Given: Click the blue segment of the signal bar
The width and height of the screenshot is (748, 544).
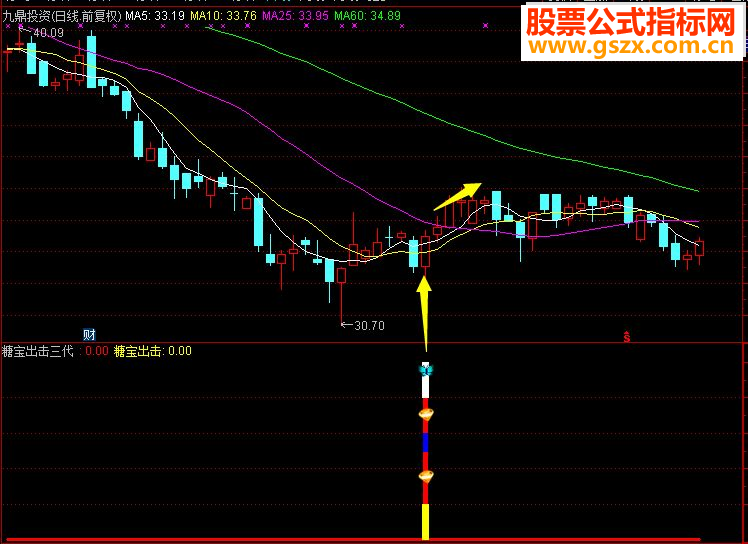Looking at the screenshot, I should [x=426, y=442].
